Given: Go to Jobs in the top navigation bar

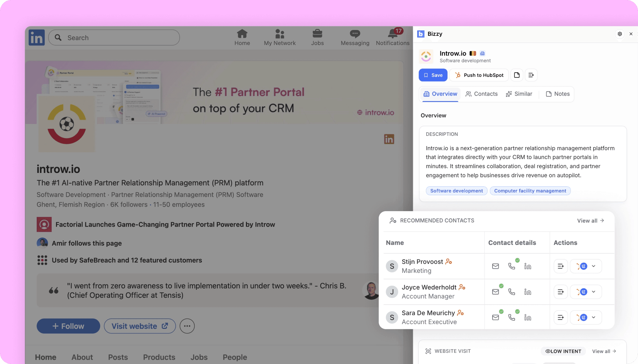Looking at the screenshot, I should click(x=317, y=37).
